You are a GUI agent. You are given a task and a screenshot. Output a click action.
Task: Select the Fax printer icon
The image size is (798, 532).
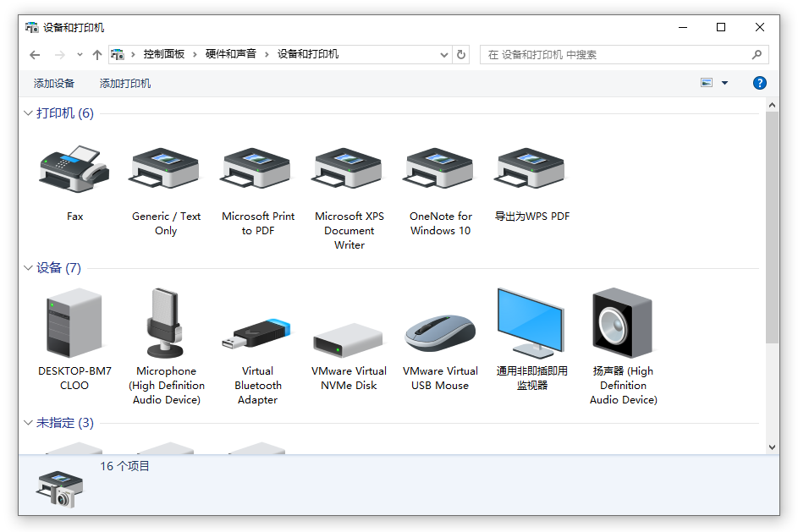pyautogui.click(x=74, y=169)
